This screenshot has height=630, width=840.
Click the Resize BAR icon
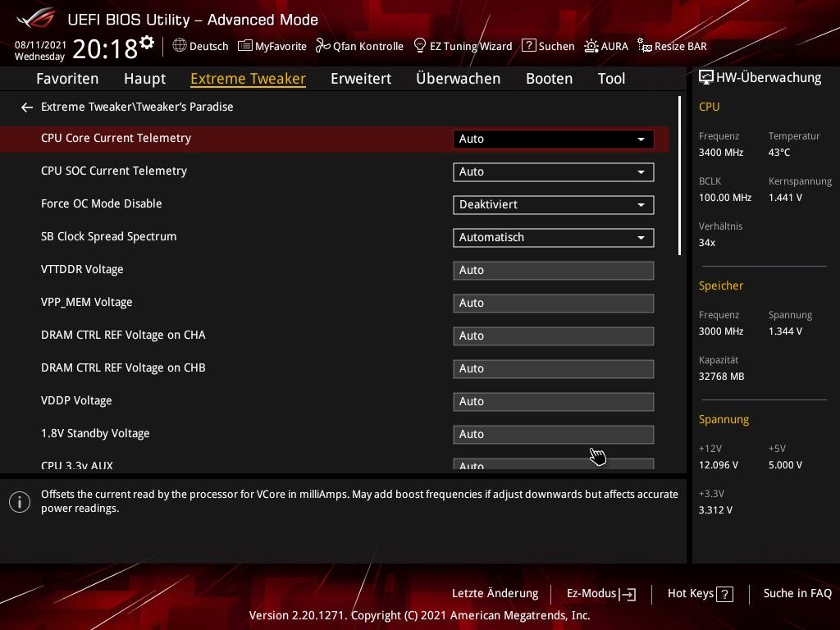pyautogui.click(x=645, y=46)
